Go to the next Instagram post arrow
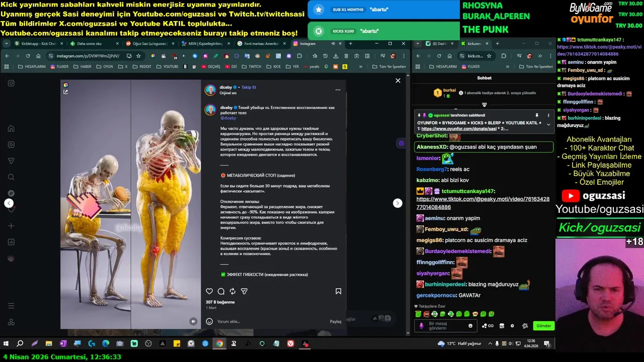 (x=397, y=203)
